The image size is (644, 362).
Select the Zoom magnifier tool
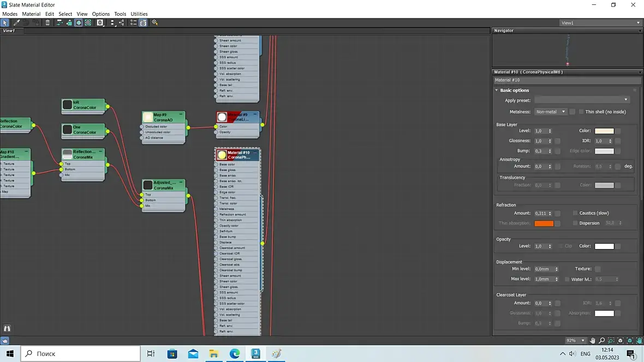click(601, 341)
